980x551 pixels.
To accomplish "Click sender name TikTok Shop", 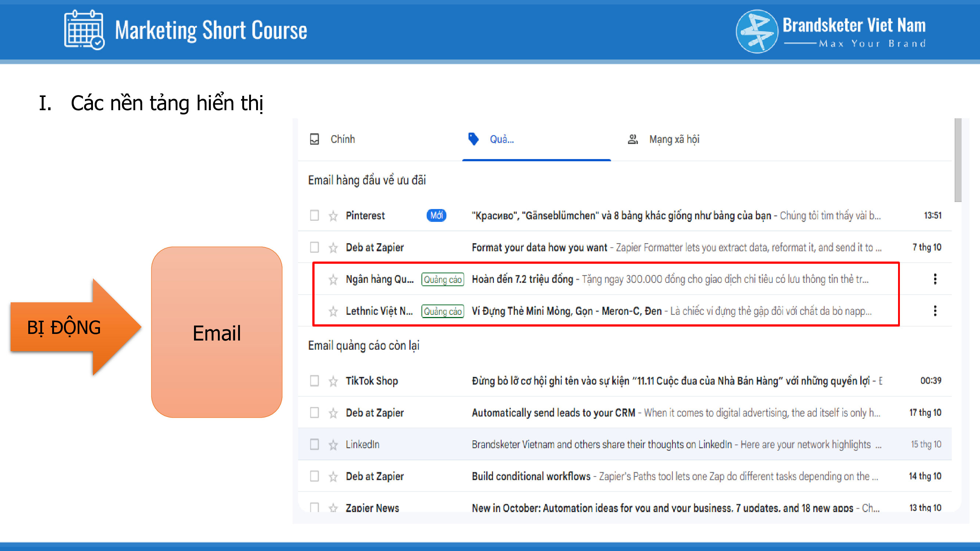I will 372,381.
